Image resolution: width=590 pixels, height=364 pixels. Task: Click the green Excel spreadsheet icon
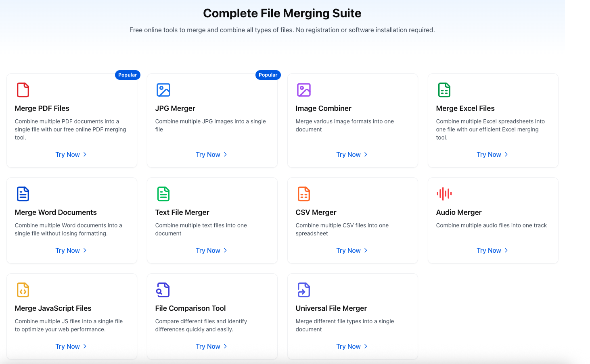[x=444, y=90]
